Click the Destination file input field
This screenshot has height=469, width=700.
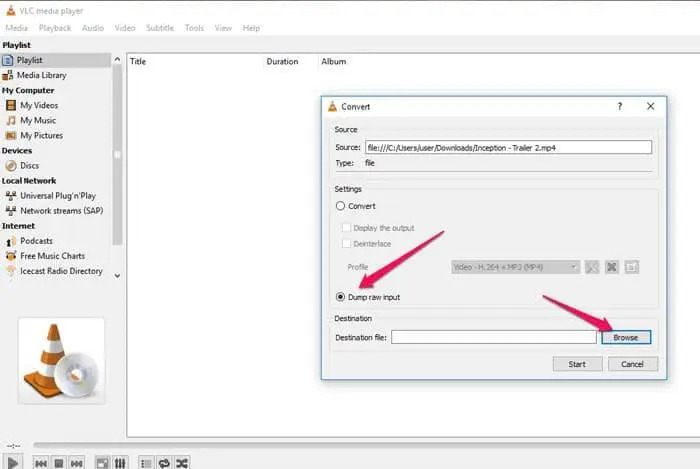point(494,337)
